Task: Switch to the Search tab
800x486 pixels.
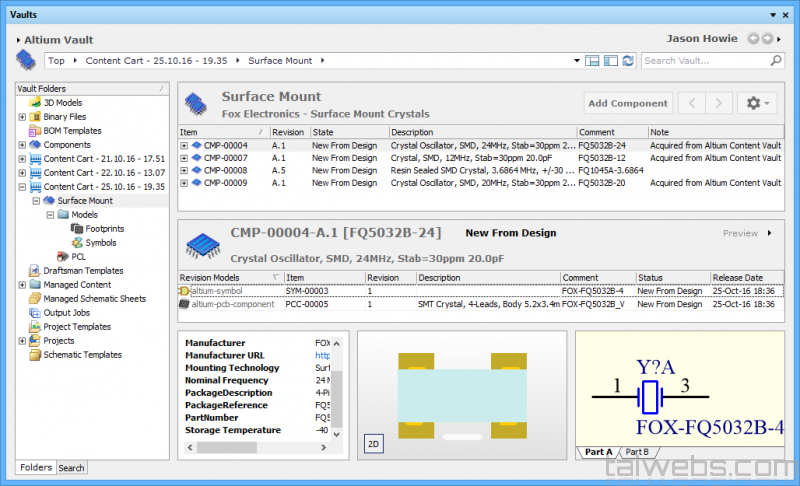Action: tap(71, 468)
